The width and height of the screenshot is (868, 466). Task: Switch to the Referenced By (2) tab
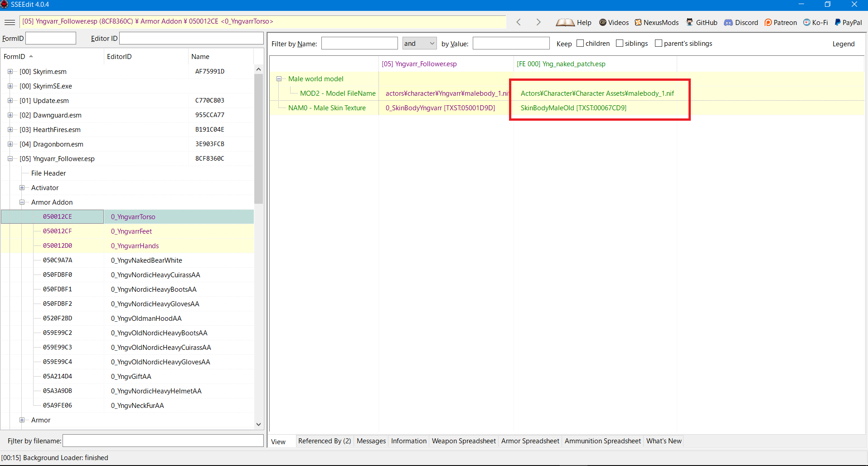pos(324,441)
